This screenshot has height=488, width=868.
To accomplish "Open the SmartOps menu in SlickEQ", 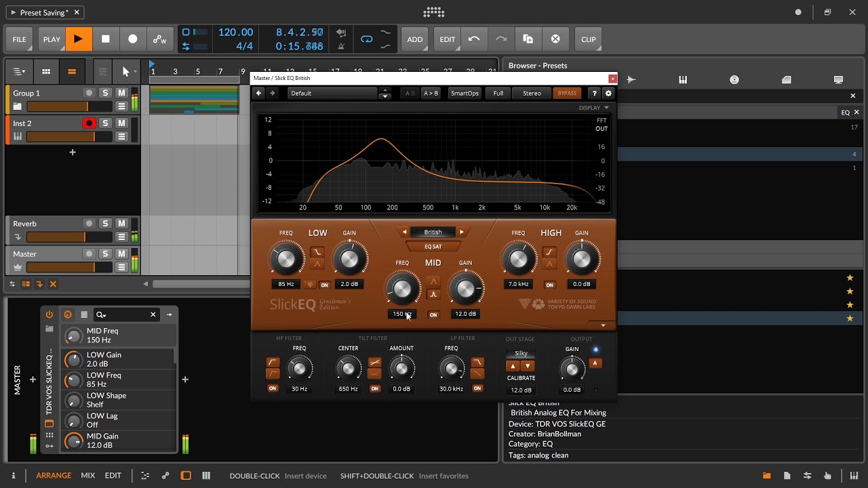I will [x=465, y=94].
